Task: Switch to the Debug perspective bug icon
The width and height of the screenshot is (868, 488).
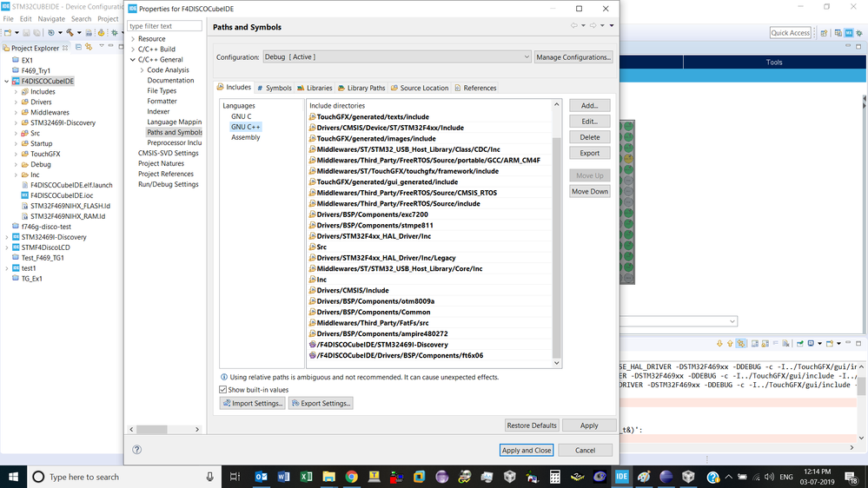Action: pos(859,33)
